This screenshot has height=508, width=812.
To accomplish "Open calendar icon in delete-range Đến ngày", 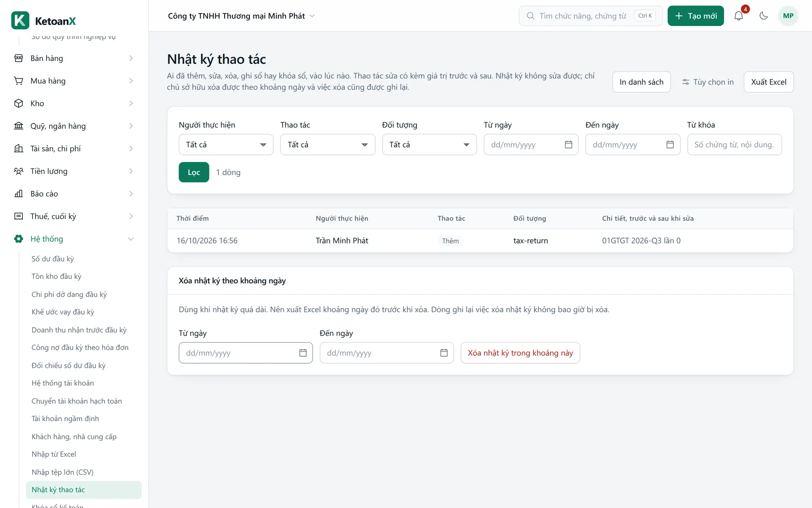I will pyautogui.click(x=444, y=353).
